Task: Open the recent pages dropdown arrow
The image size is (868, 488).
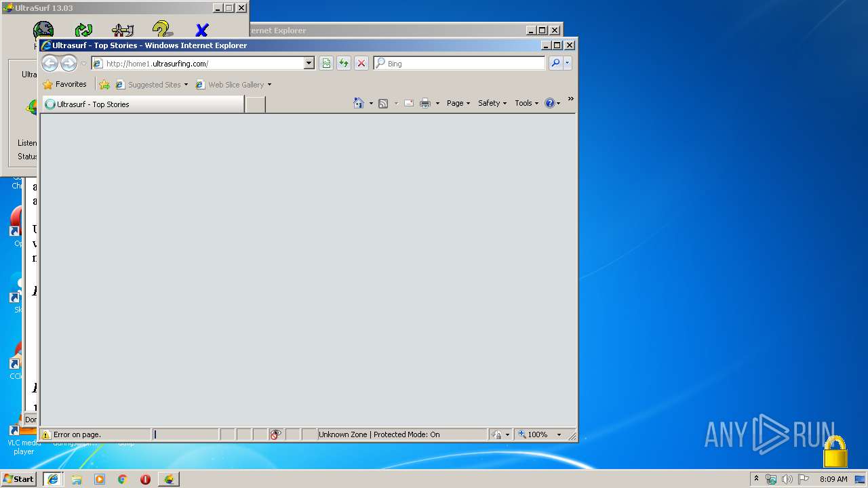Action: (83, 63)
